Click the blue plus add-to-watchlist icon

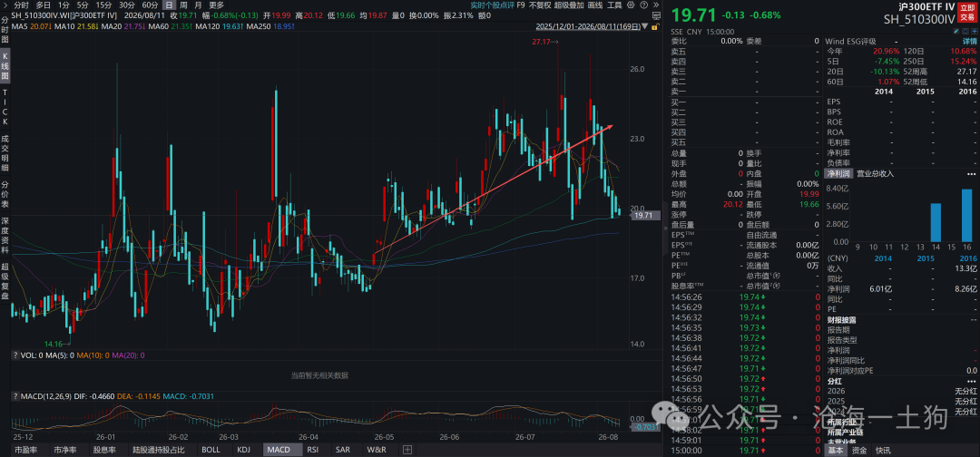(x=975, y=31)
